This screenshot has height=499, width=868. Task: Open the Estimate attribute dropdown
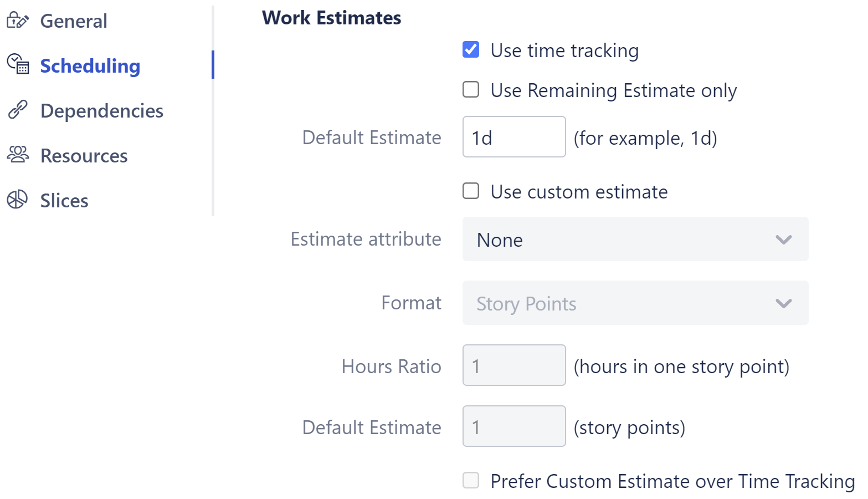click(x=635, y=240)
